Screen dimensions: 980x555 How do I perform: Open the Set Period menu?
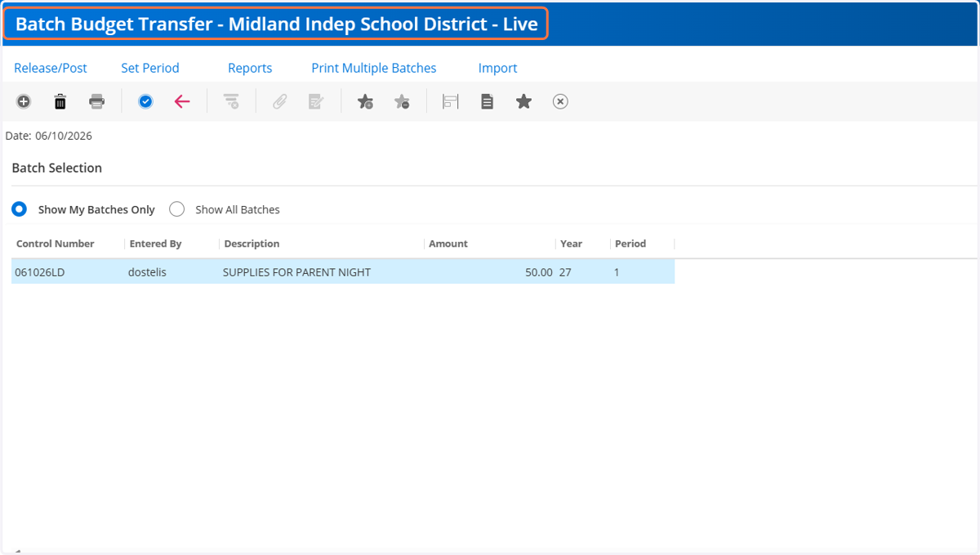150,68
